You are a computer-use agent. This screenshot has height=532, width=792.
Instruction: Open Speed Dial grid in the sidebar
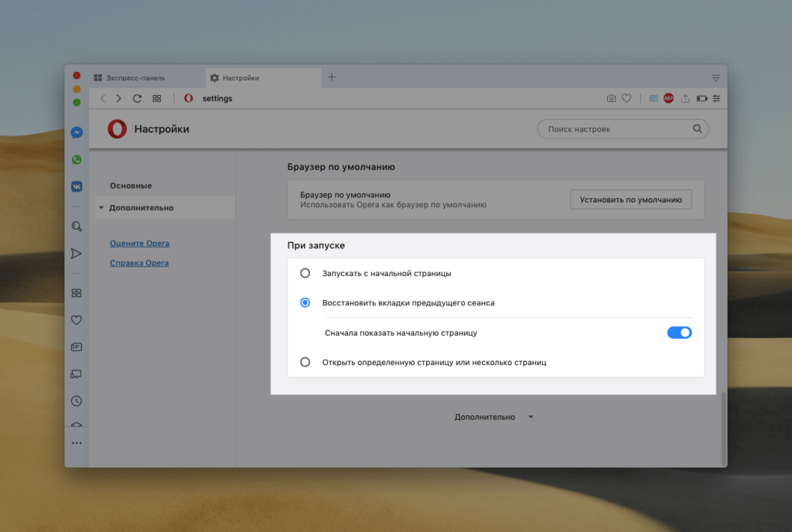click(x=77, y=293)
